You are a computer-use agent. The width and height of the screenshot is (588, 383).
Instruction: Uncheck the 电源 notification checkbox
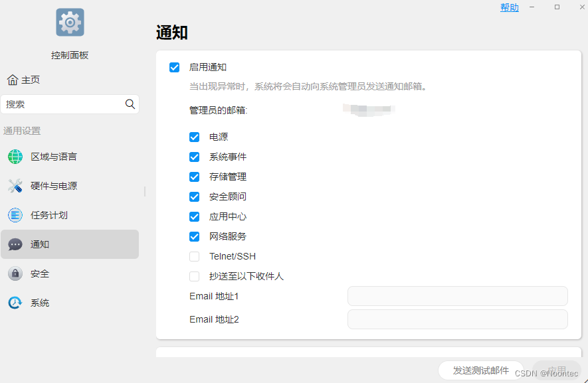(x=195, y=137)
